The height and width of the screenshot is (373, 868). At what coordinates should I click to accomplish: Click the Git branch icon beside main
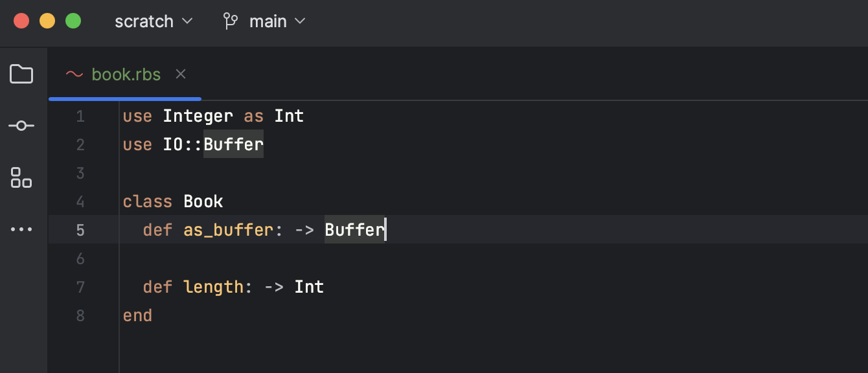[x=231, y=21]
